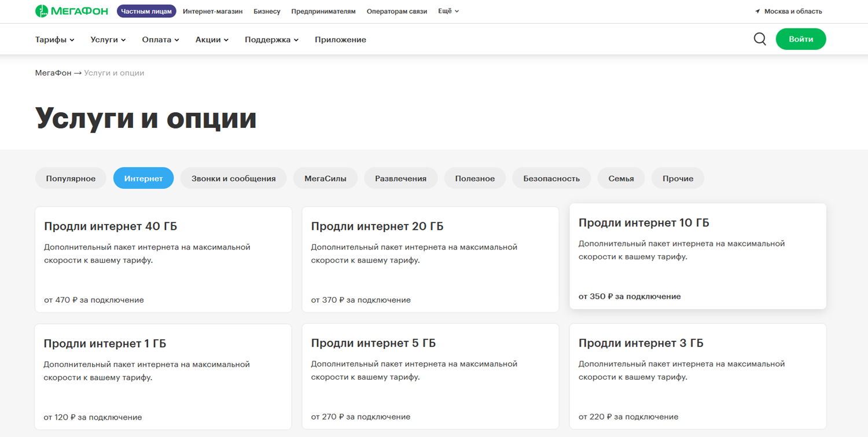Click the Услуги и опции page heading

pos(146,118)
